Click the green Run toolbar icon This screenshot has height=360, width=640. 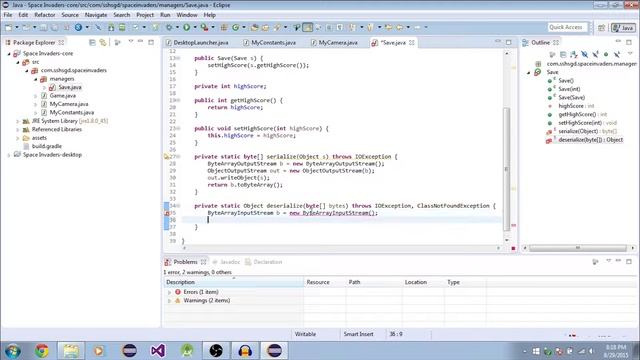[x=187, y=27]
